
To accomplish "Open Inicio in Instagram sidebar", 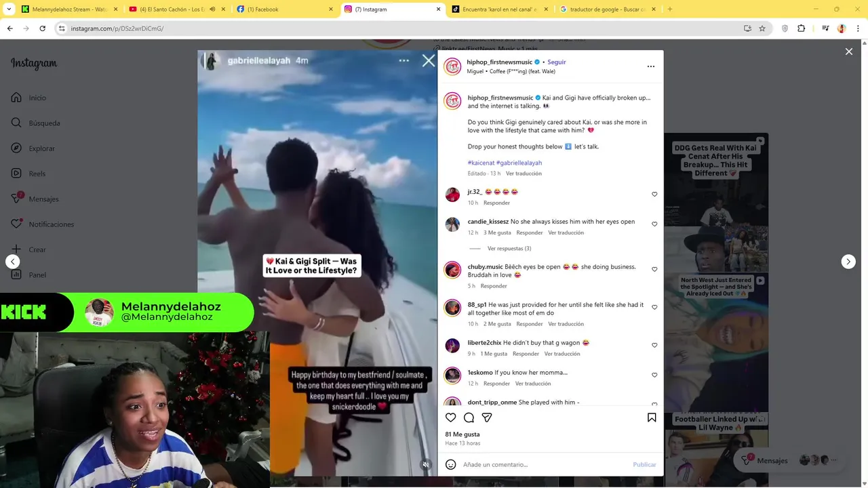I will tap(28, 98).
